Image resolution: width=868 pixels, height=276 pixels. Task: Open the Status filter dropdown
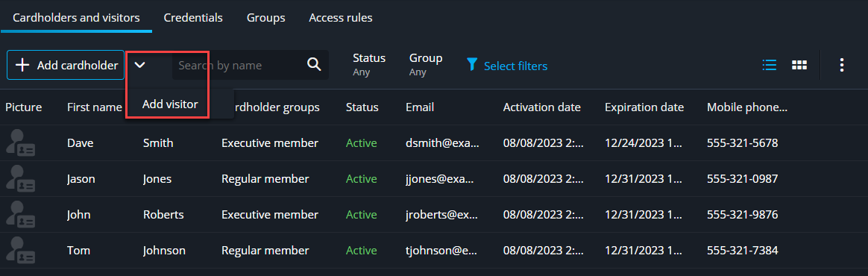coord(369,65)
